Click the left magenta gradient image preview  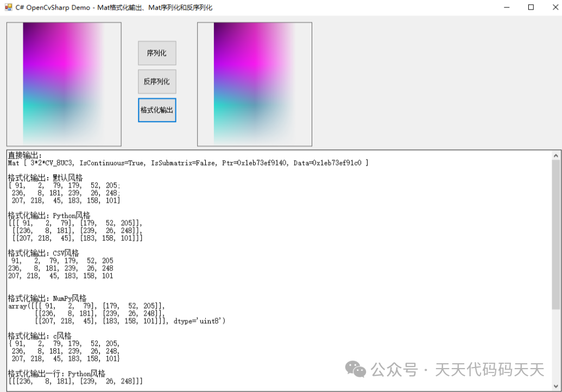click(64, 84)
